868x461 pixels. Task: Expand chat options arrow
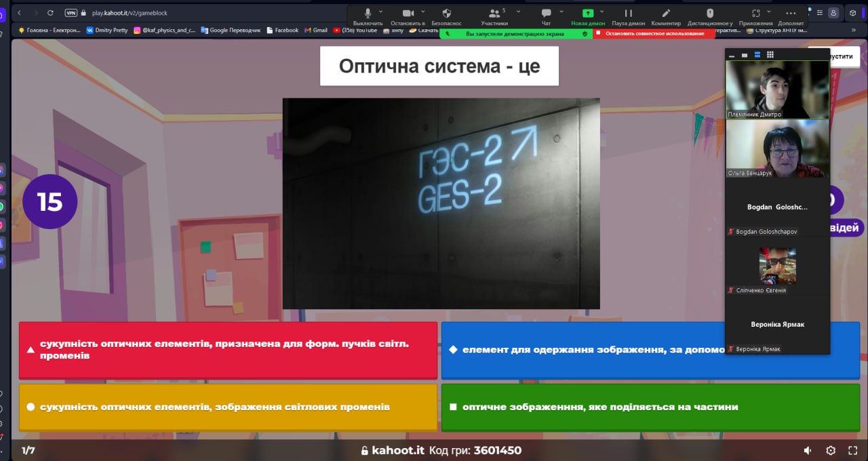pos(560,12)
